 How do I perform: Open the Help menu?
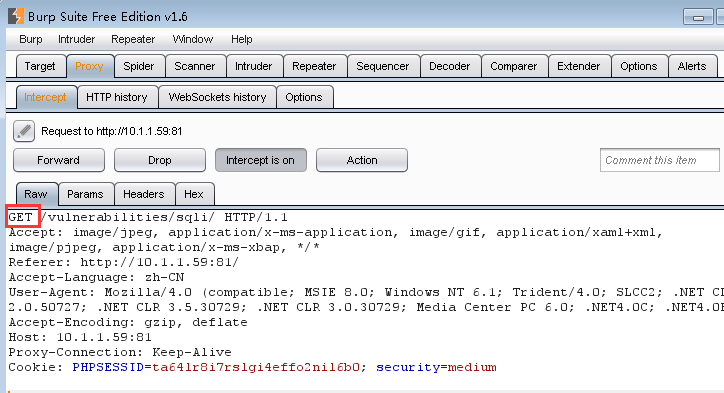241,39
